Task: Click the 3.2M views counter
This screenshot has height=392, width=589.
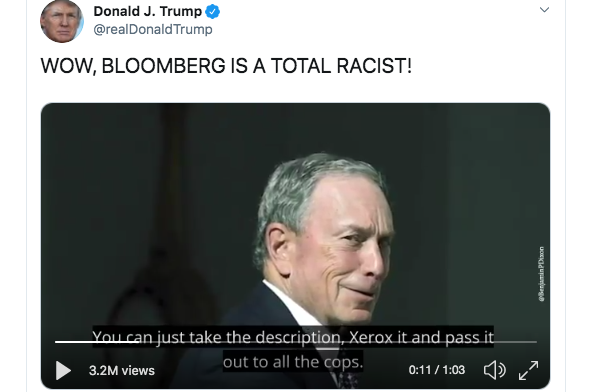Action: tap(122, 371)
